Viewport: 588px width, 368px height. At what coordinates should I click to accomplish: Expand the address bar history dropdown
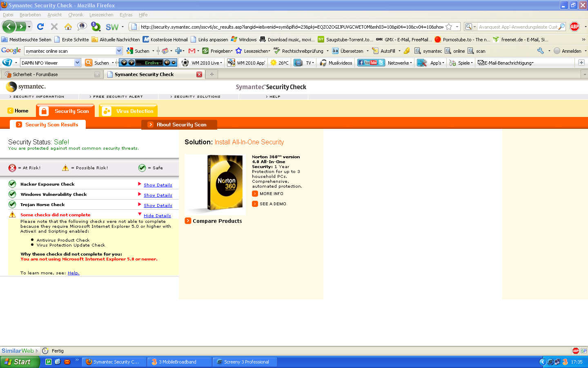(457, 27)
